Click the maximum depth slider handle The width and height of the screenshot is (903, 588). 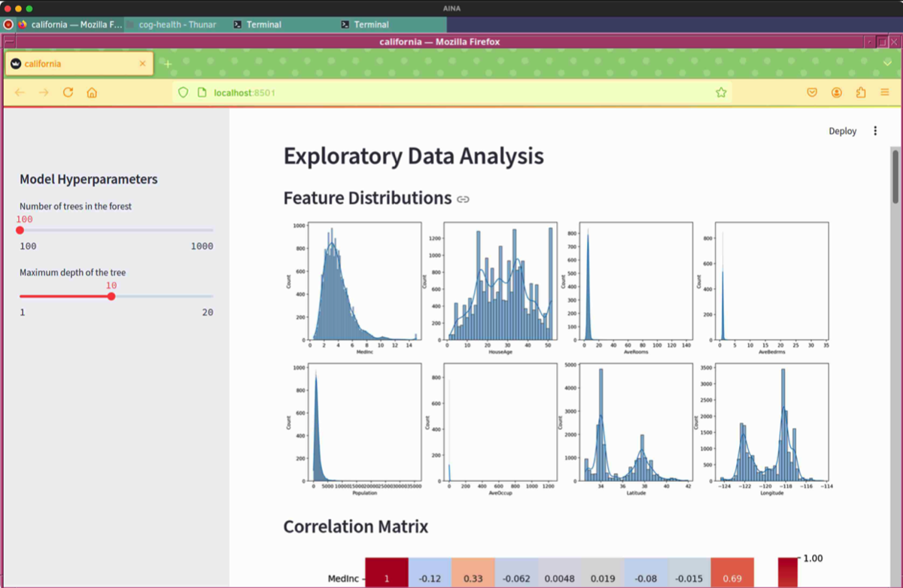111,296
